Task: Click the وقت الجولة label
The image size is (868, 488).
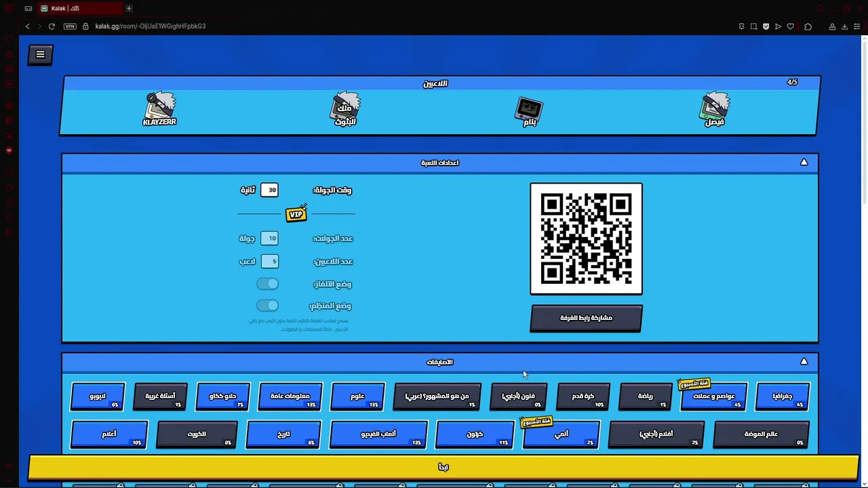Action: pyautogui.click(x=332, y=190)
